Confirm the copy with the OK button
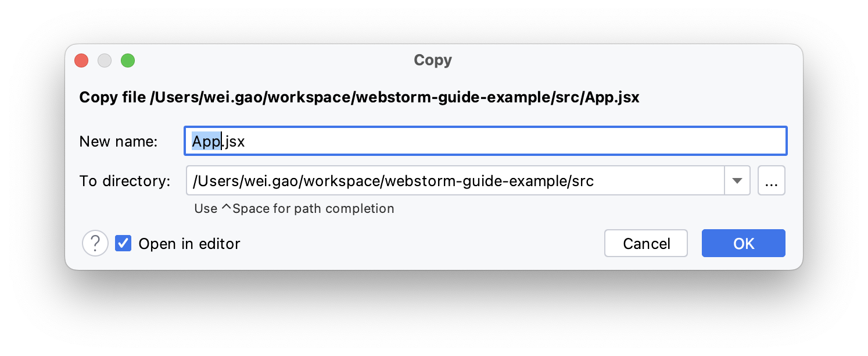Image resolution: width=868 pixels, height=356 pixels. pos(743,243)
